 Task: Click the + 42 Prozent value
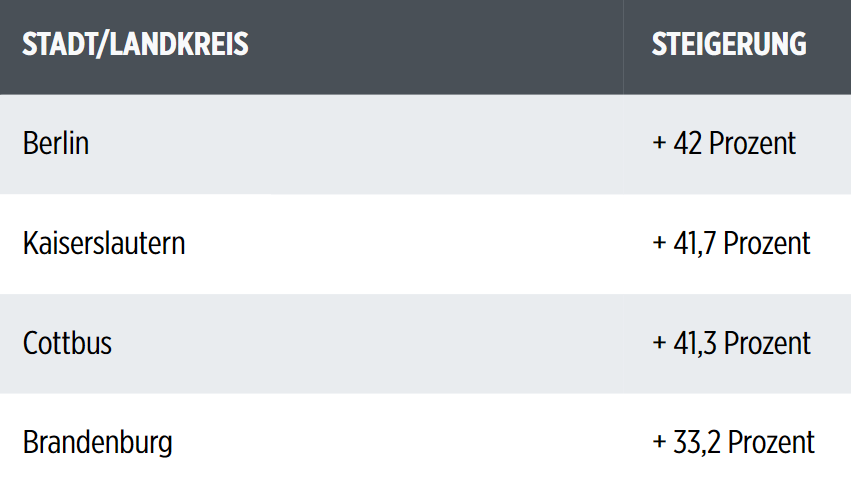click(724, 143)
